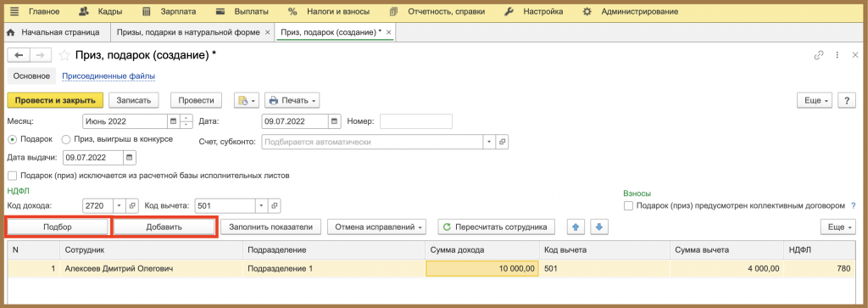Expand the Код дохода dropdown arrow
868x308 pixels.
coord(120,206)
